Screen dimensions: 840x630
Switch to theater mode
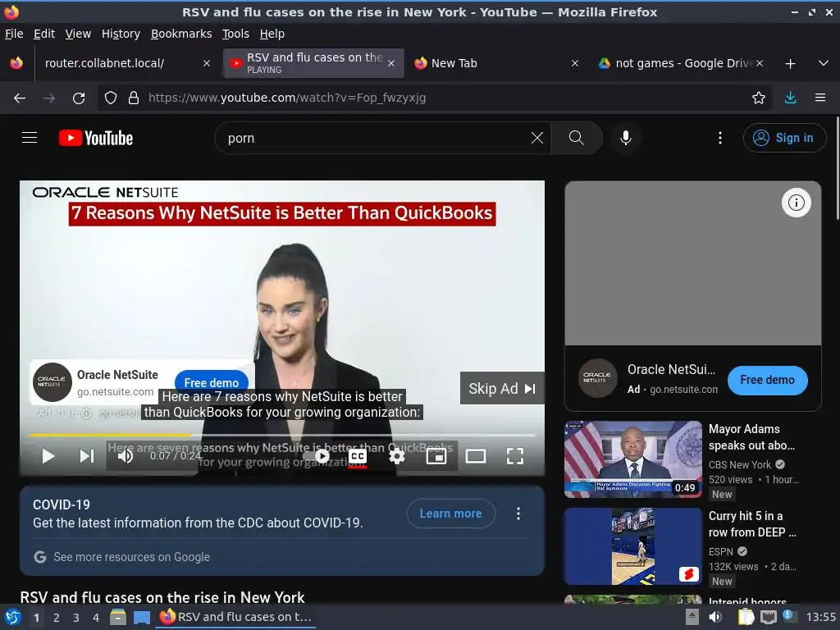click(476, 456)
